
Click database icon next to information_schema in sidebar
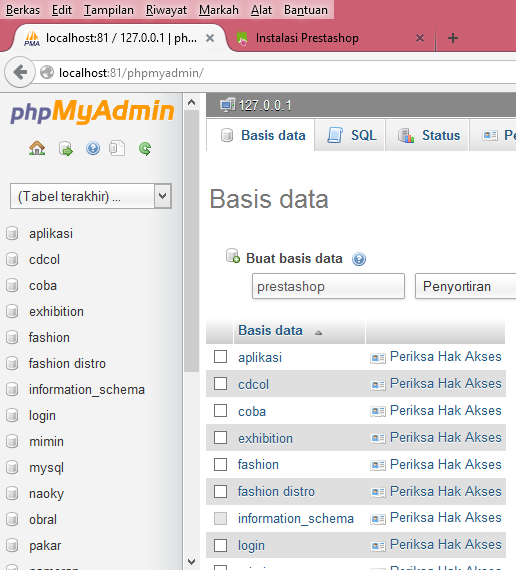(12, 389)
